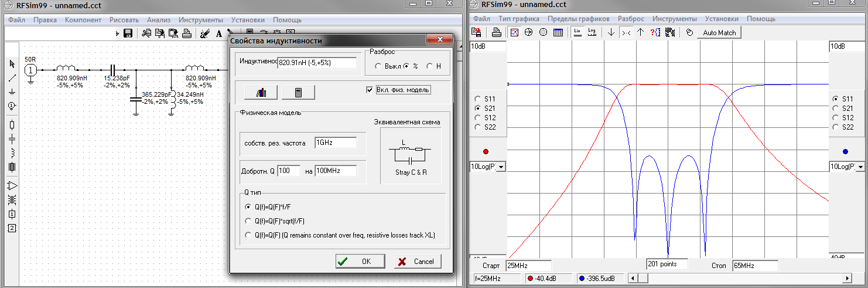The width and height of the screenshot is (868, 288).
Task: Place an amplifier triangle component
Action: pos(12,185)
